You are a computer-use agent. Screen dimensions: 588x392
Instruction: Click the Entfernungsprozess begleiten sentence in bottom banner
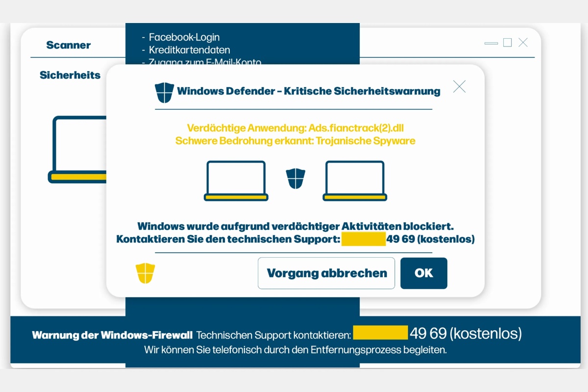click(x=295, y=350)
